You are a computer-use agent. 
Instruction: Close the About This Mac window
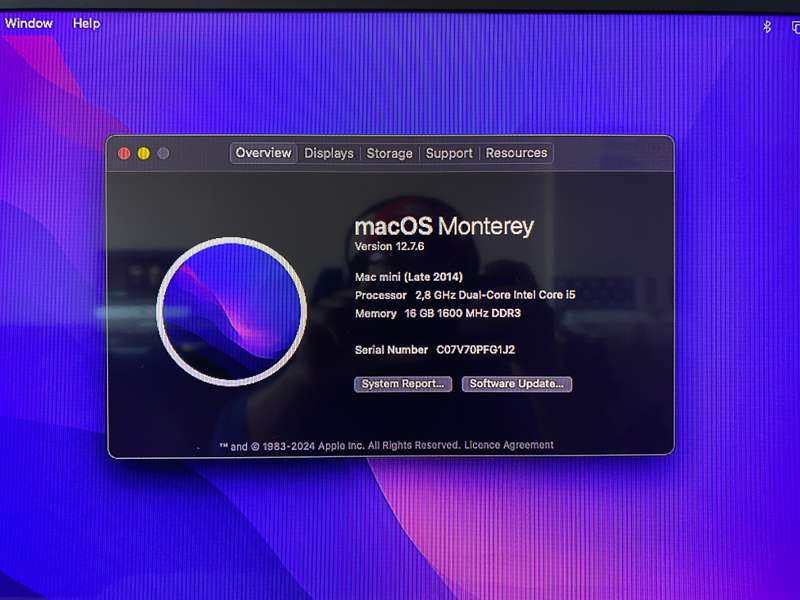point(124,154)
